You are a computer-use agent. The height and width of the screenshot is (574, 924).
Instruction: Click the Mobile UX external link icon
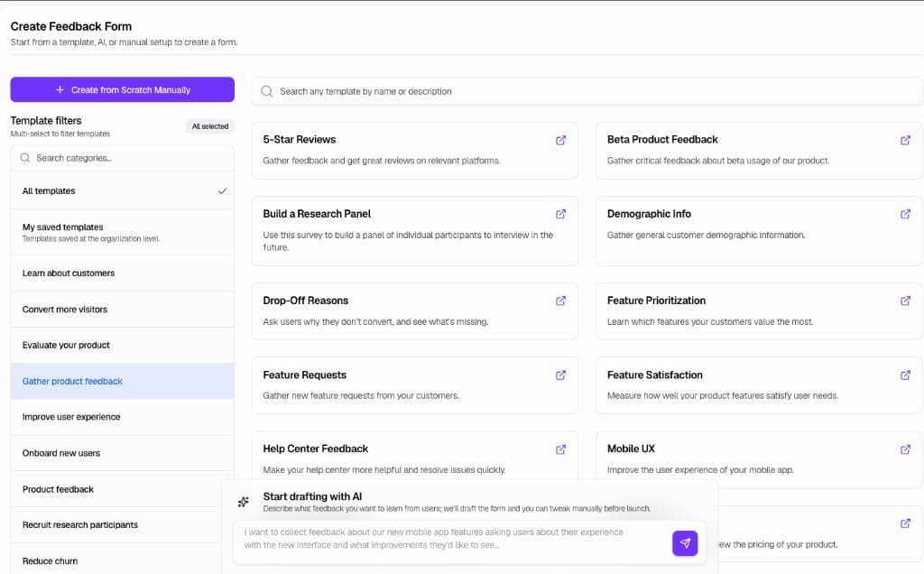point(905,449)
